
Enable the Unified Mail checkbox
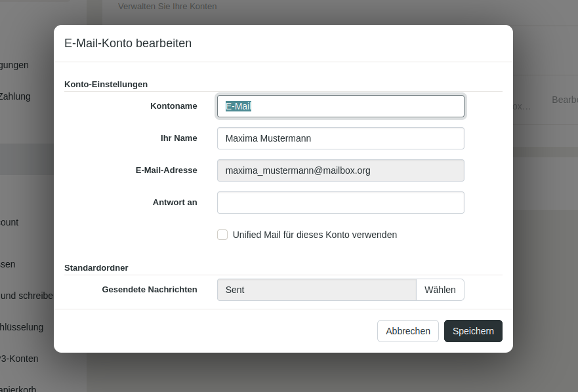click(222, 235)
